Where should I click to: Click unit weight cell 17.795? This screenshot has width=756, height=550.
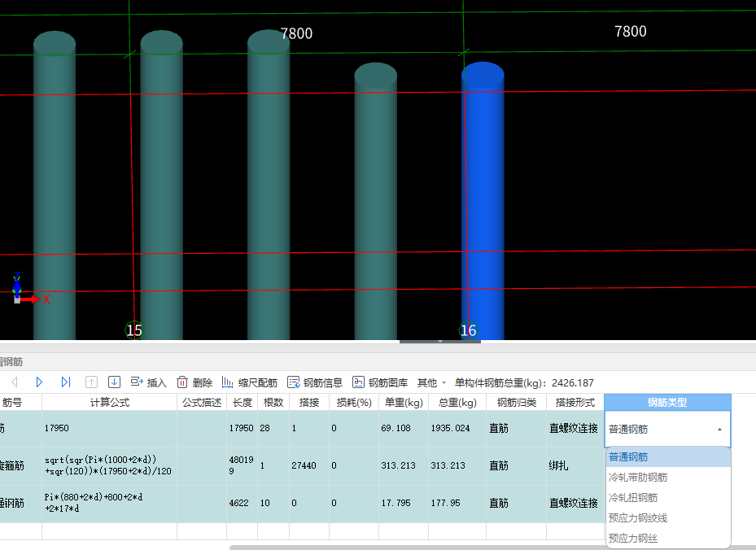(x=404, y=503)
